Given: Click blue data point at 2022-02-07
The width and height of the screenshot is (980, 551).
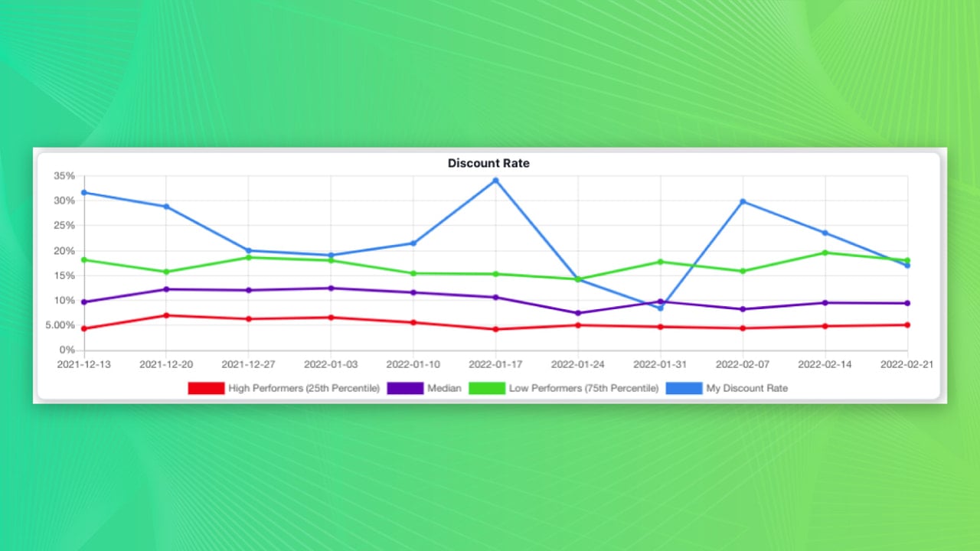Looking at the screenshot, I should coord(743,201).
